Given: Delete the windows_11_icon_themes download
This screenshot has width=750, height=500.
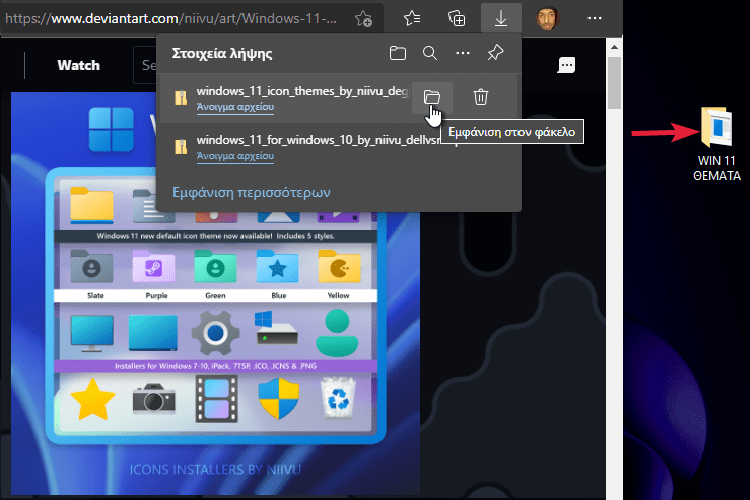Looking at the screenshot, I should click(x=481, y=96).
